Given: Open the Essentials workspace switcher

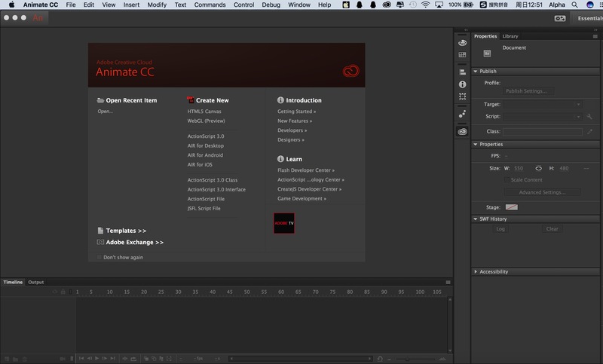Looking at the screenshot, I should (589, 18).
